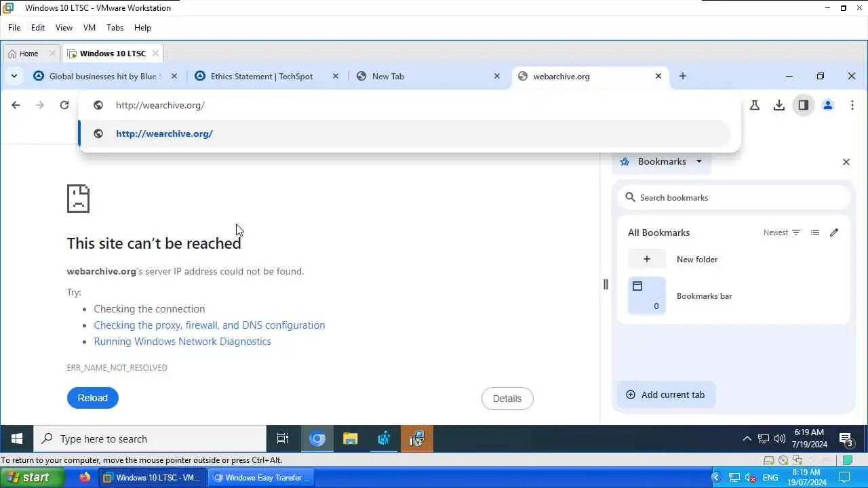Open the Chrome downloads icon
Viewport: 868px width, 488px height.
pyautogui.click(x=779, y=105)
